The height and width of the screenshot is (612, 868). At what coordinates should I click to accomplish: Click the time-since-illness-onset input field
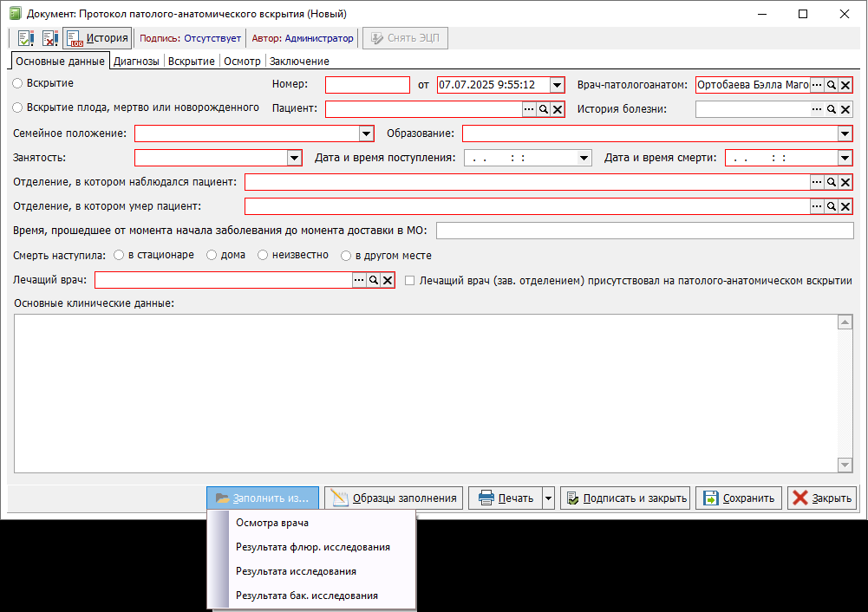point(645,231)
